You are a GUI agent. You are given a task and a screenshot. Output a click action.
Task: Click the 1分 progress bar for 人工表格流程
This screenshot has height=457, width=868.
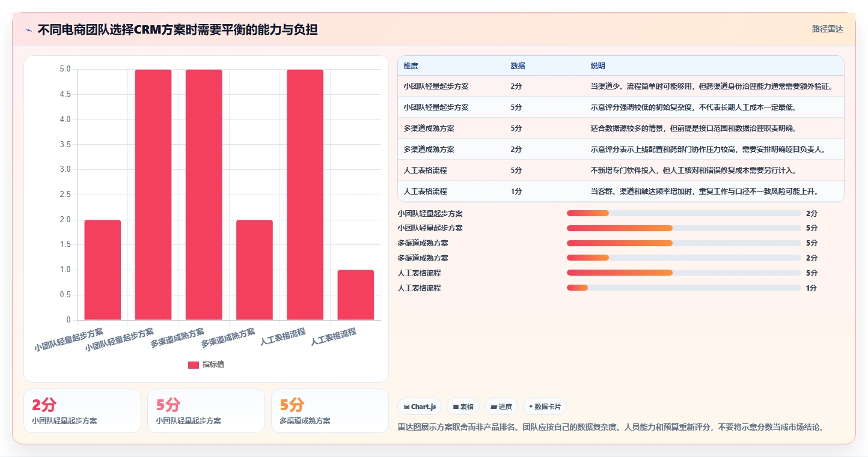[684, 288]
